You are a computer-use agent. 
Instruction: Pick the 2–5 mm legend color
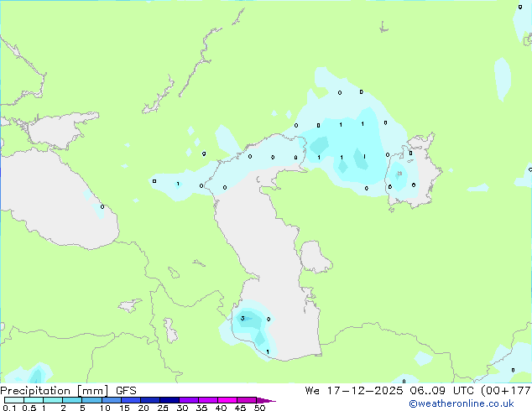[72, 400]
